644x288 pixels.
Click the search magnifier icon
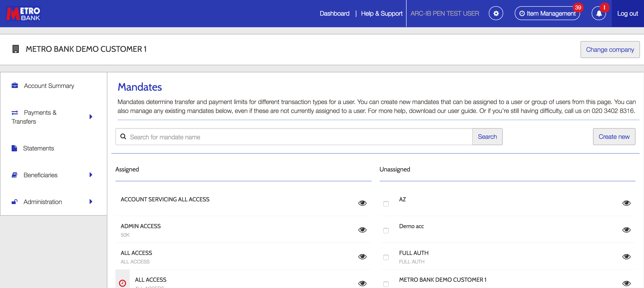pyautogui.click(x=123, y=136)
